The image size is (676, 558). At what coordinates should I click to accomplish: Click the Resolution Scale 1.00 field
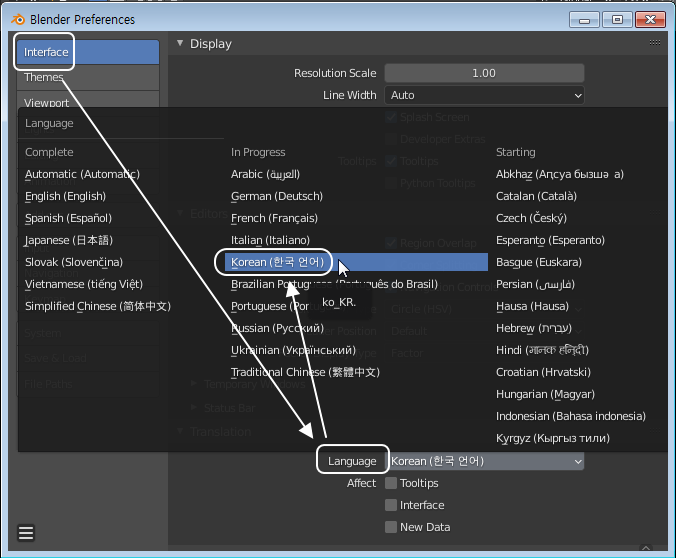coord(484,73)
